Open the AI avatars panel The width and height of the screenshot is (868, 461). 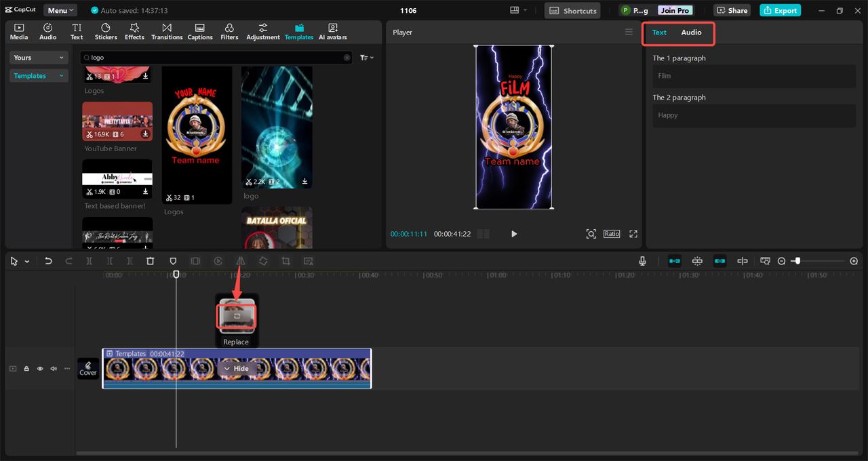(x=333, y=31)
